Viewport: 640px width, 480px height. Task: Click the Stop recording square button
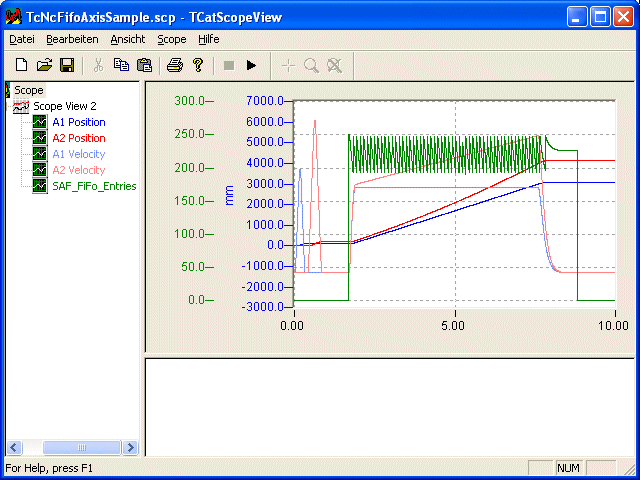click(229, 65)
